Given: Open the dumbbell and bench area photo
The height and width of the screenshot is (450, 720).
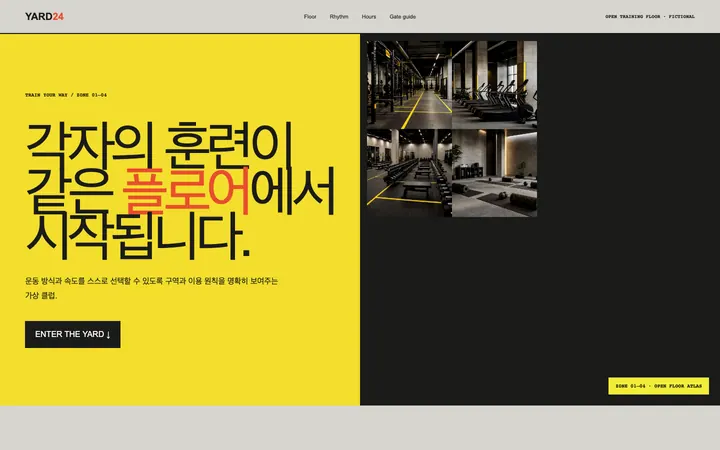Looking at the screenshot, I should [x=409, y=173].
